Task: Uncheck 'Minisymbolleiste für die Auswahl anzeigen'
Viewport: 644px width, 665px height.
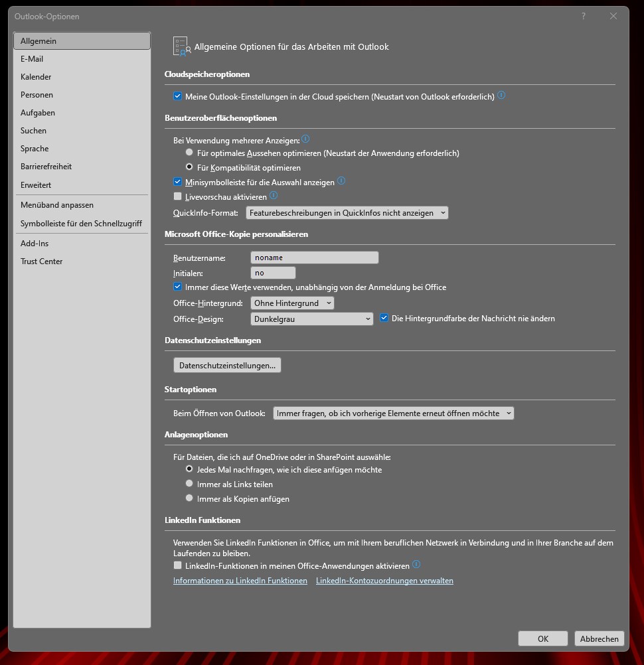Action: (178, 182)
